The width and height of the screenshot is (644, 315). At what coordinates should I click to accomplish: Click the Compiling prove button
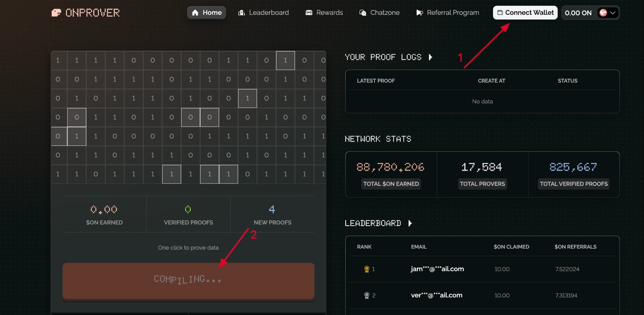coord(188,280)
